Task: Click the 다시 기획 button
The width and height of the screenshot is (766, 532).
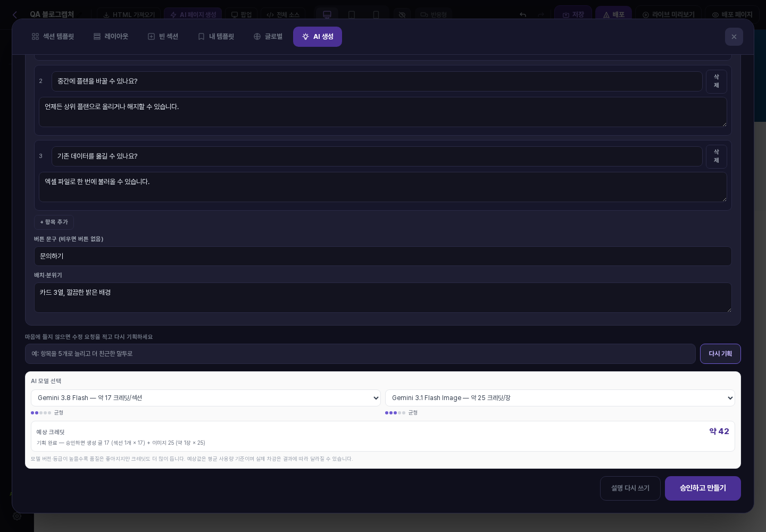Action: [x=720, y=354]
